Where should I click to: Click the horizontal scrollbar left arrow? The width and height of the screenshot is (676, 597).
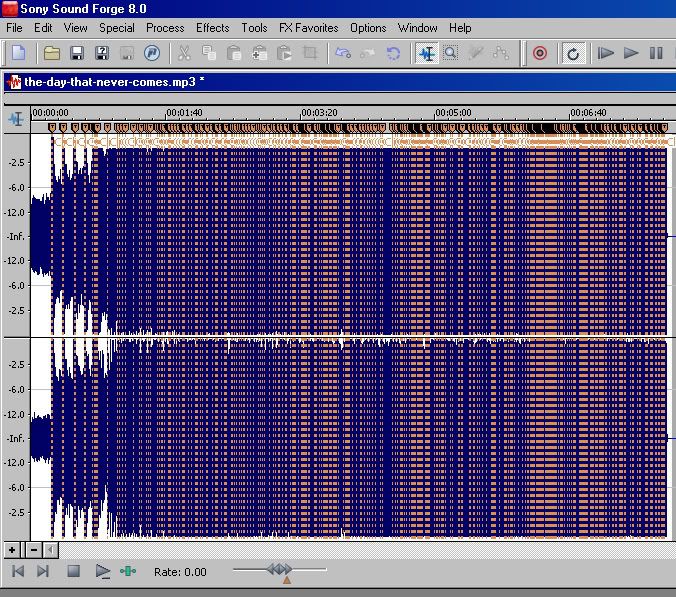click(50, 550)
